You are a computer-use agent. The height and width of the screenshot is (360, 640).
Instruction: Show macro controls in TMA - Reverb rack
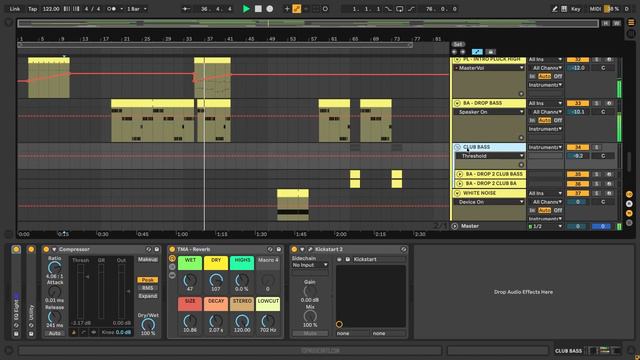coord(172,258)
